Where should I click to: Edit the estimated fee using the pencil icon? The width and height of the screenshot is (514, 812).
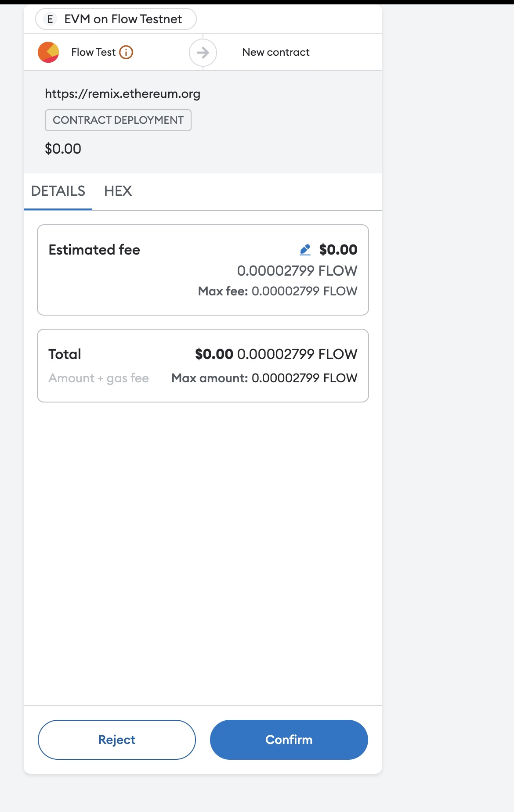pos(306,249)
